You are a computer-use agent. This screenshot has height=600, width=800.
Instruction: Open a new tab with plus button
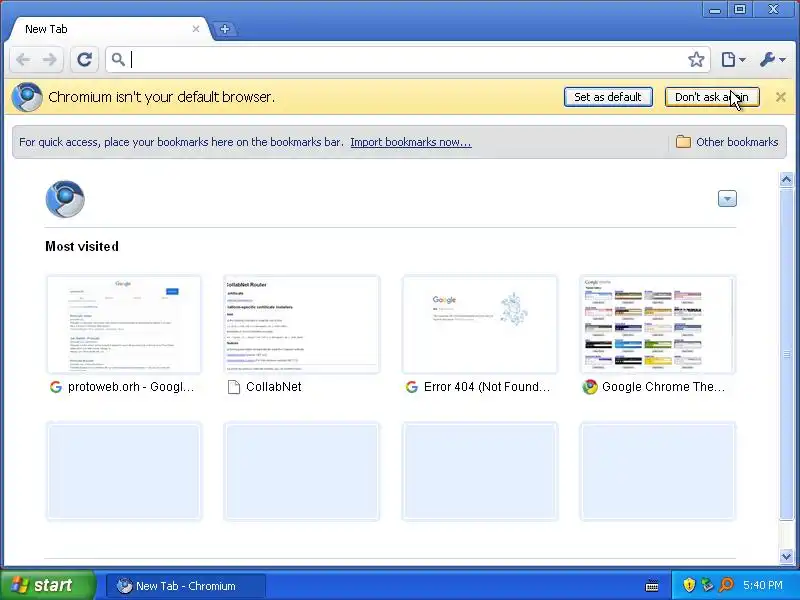225,29
